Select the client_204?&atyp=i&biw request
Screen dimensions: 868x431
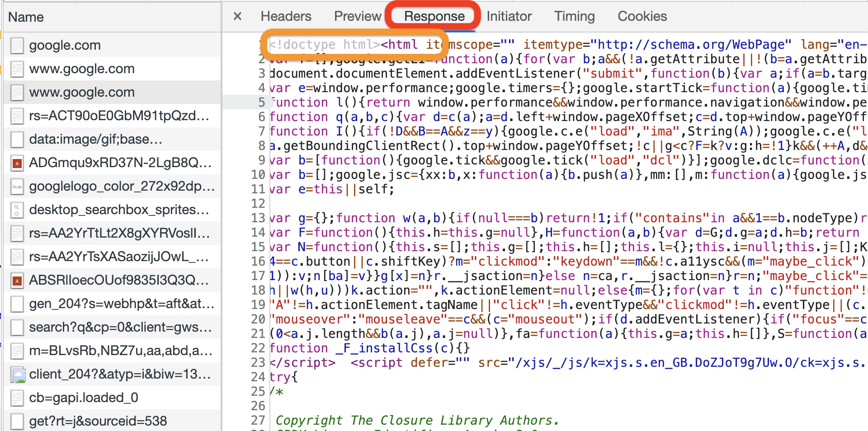coord(112,374)
